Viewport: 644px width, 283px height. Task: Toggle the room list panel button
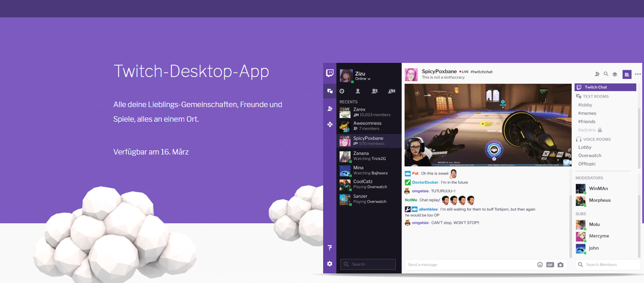[x=627, y=74]
